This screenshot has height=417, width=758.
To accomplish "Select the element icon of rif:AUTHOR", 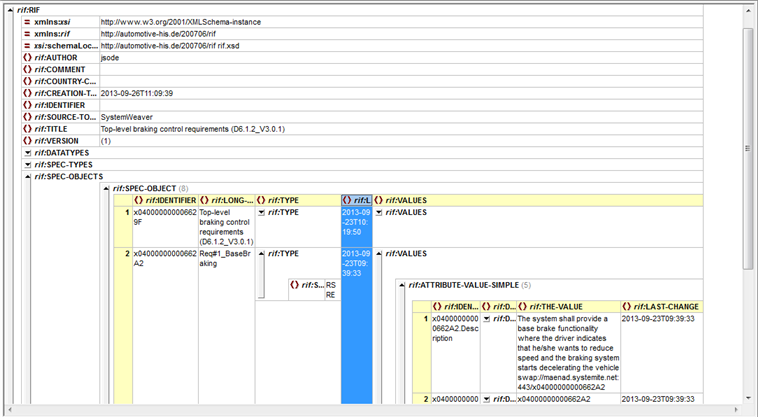I will tap(28, 58).
